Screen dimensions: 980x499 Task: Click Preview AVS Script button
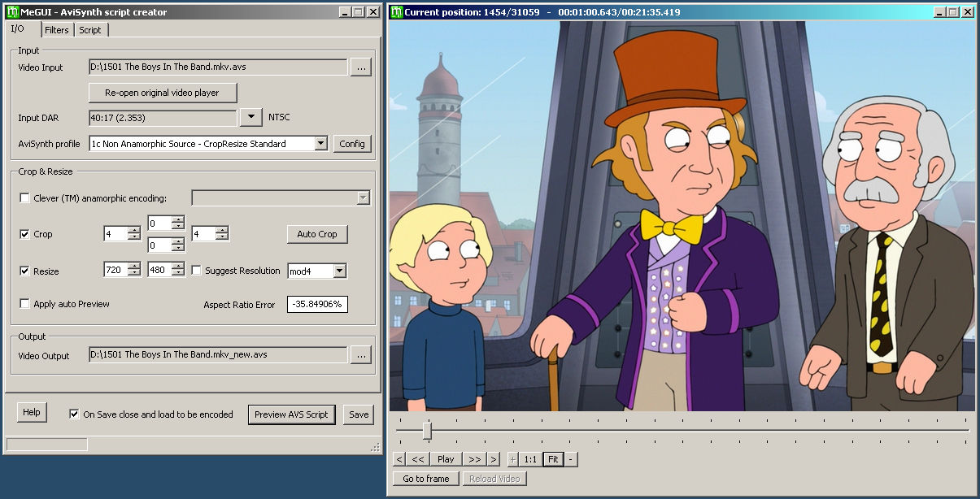pos(291,414)
